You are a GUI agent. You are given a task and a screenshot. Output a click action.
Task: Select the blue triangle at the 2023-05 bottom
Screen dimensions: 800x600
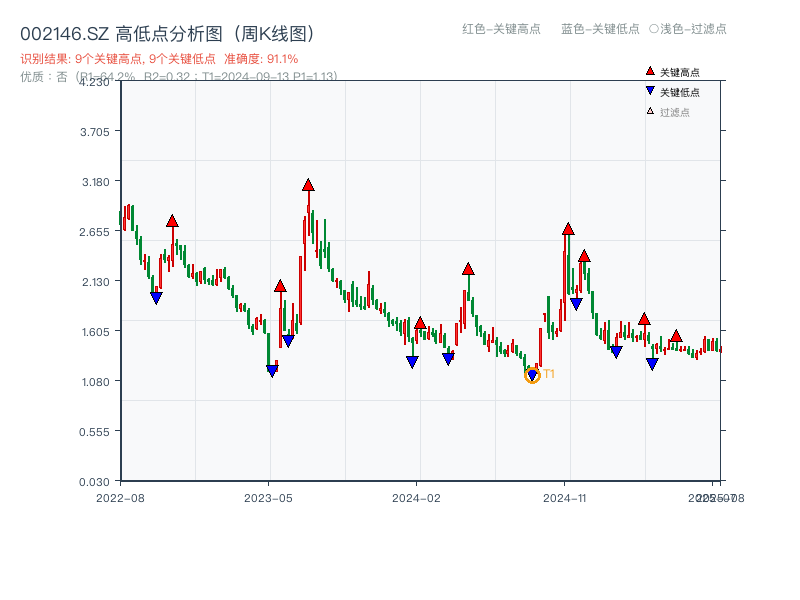tap(271, 370)
